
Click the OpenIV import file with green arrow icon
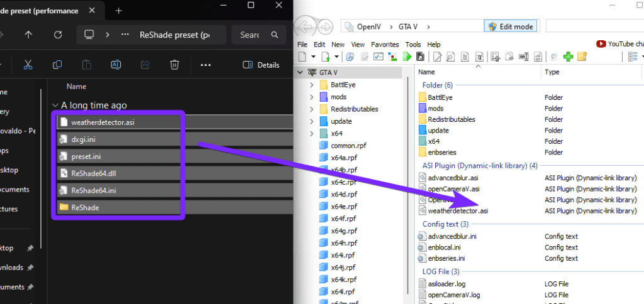pyautogui.click(x=326, y=57)
